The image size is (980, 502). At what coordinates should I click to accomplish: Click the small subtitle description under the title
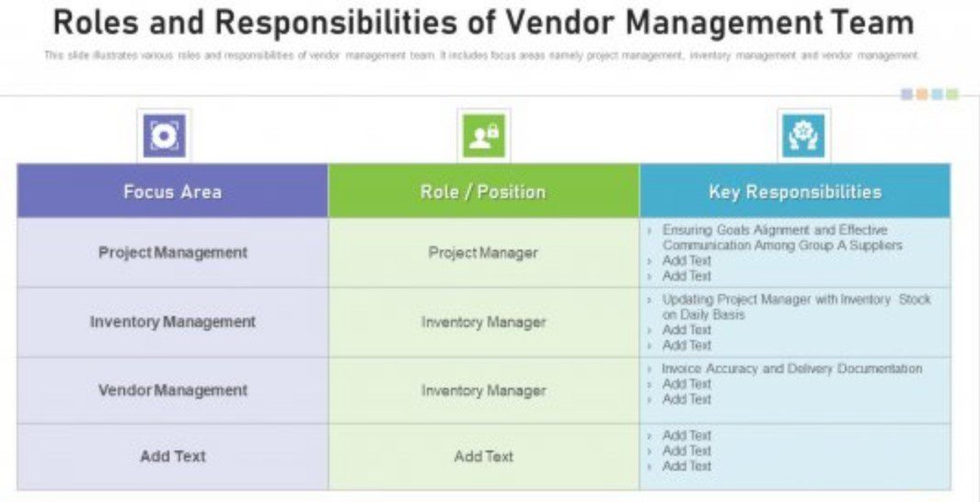click(481, 56)
